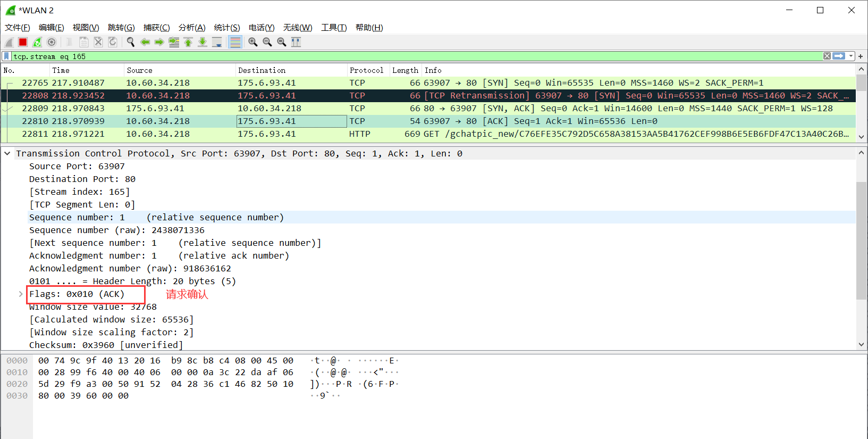Image resolution: width=868 pixels, height=439 pixels.
Task: Open filter history dropdown arrow
Action: pos(851,56)
